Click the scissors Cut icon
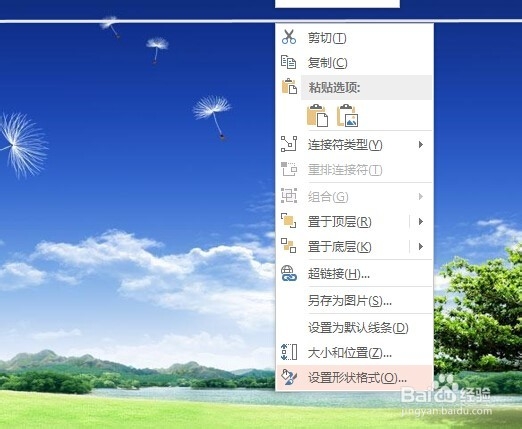This screenshot has height=429, width=522. (x=289, y=37)
